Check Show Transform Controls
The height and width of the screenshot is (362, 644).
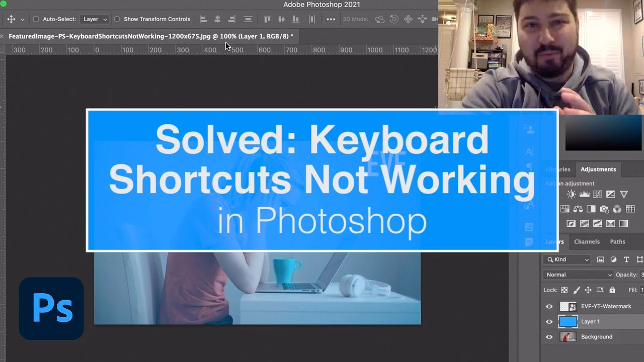pos(116,19)
